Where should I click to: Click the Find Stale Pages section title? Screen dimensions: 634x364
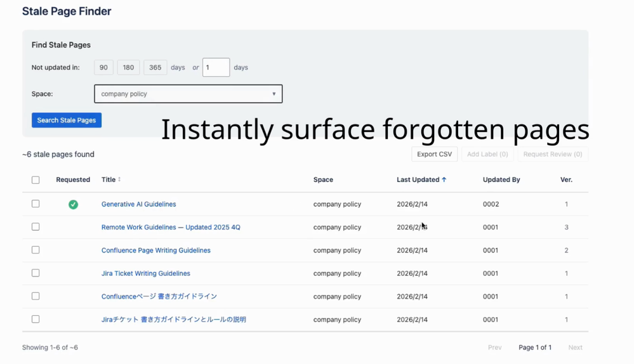tap(61, 45)
